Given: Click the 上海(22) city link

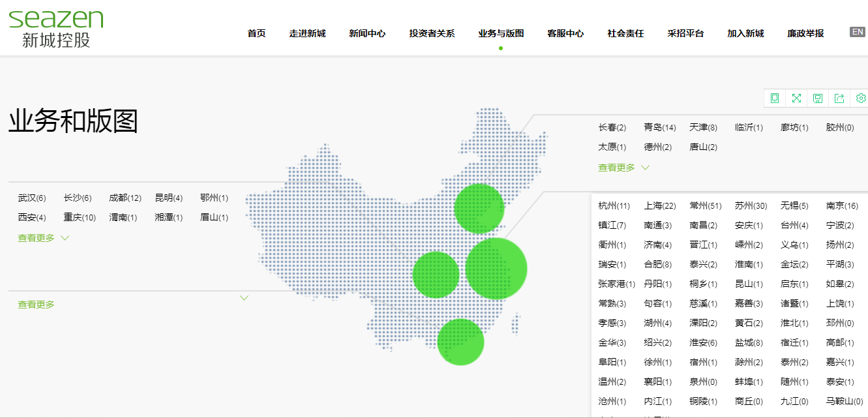Looking at the screenshot, I should pyautogui.click(x=659, y=206).
